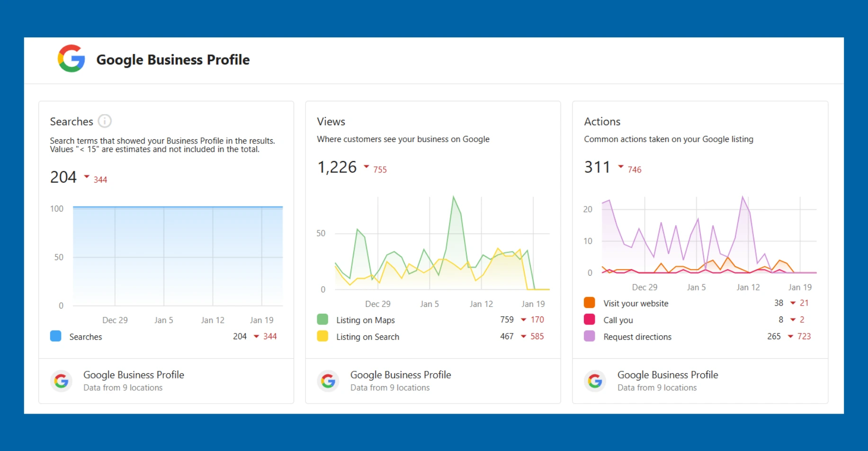Click Google Business Profile label in Searches card footer

coord(134,375)
